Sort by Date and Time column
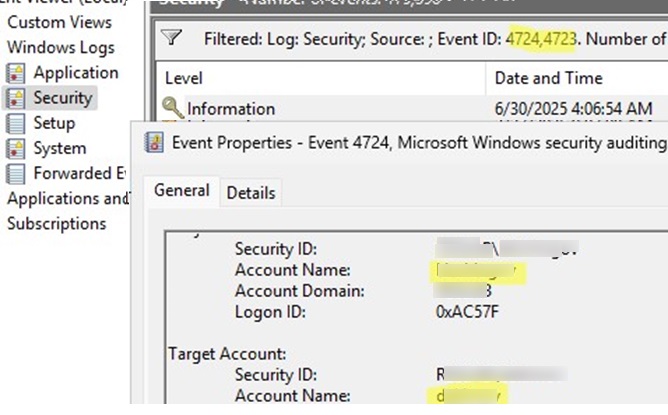 coord(577,78)
